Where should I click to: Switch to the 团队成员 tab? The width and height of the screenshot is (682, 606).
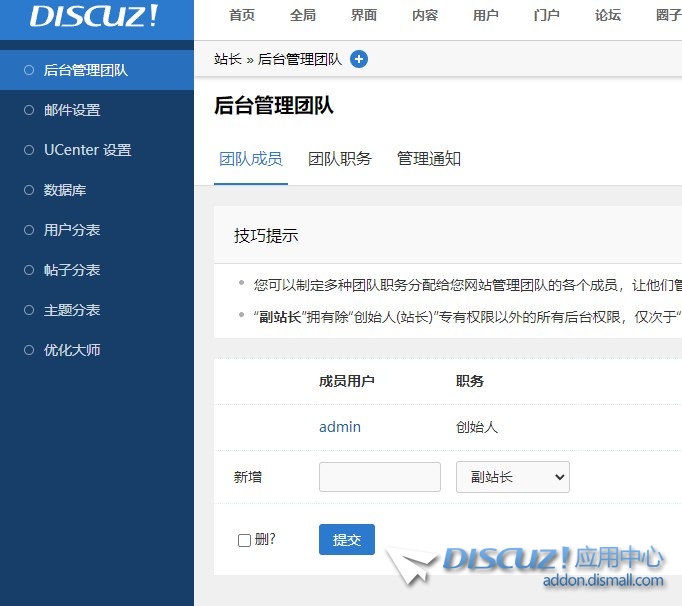251,159
